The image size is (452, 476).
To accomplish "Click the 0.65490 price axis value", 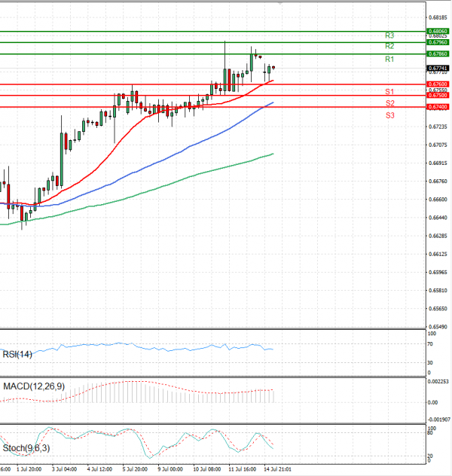I will click(x=438, y=327).
